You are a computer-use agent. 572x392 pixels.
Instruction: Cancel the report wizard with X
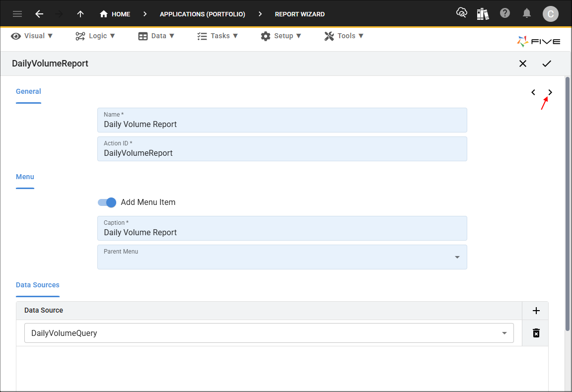point(523,64)
